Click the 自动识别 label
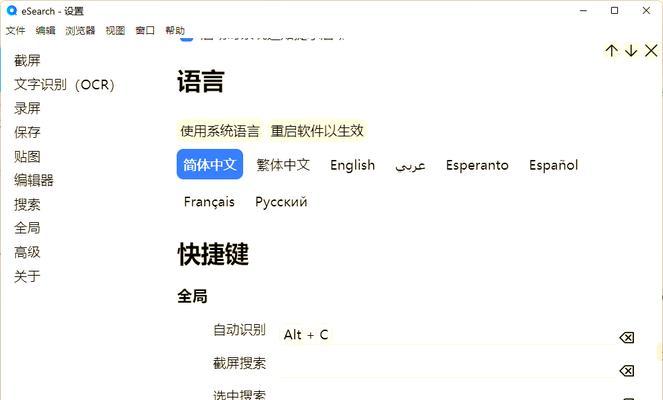This screenshot has height=400, width=663. click(239, 329)
